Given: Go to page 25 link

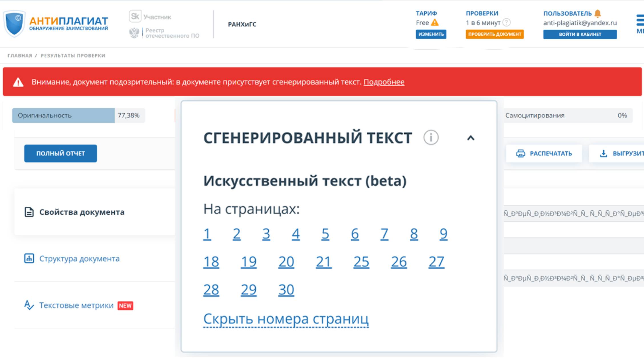Looking at the screenshot, I should point(361,262).
